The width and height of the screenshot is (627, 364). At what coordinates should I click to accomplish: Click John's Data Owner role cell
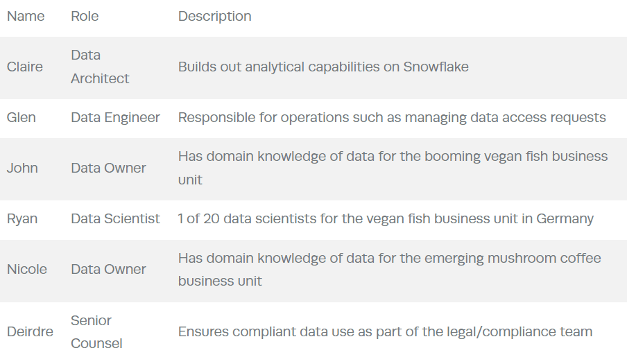tap(108, 168)
